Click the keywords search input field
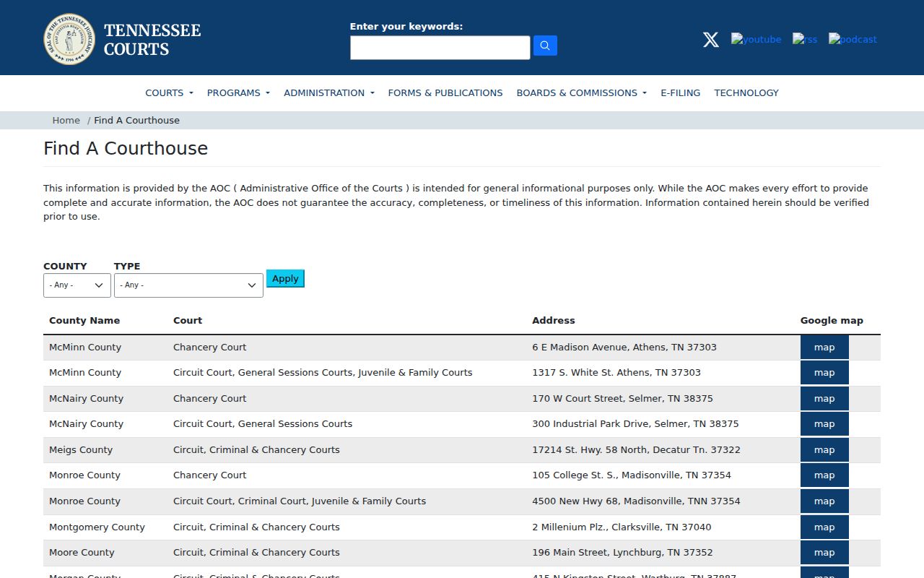Screen dimensions: 924x578 [x=440, y=48]
